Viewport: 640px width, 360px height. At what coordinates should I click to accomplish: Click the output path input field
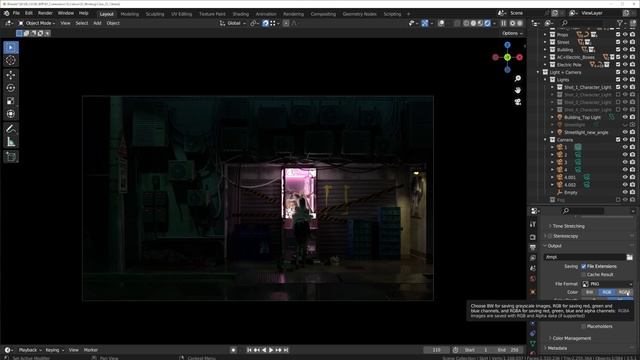click(x=585, y=257)
